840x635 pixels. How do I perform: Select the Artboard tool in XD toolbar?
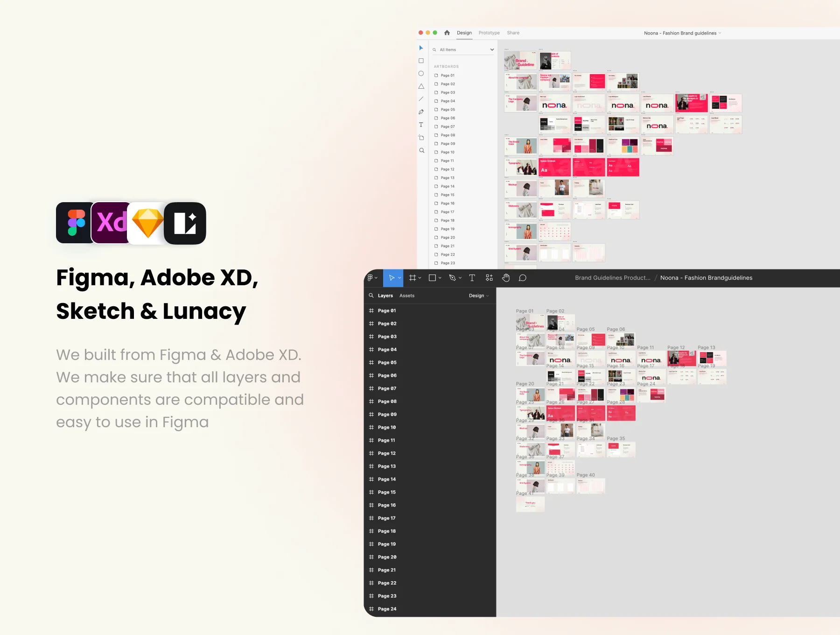click(421, 137)
